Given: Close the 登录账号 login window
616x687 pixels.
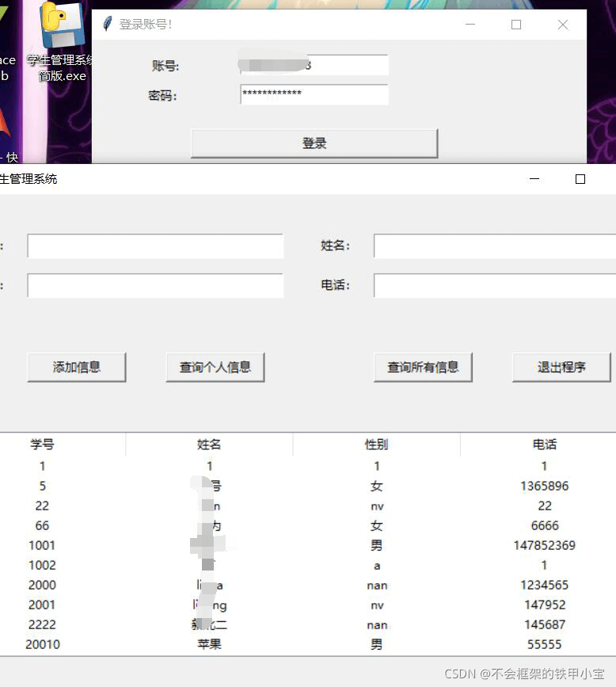Looking at the screenshot, I should pos(563,25).
